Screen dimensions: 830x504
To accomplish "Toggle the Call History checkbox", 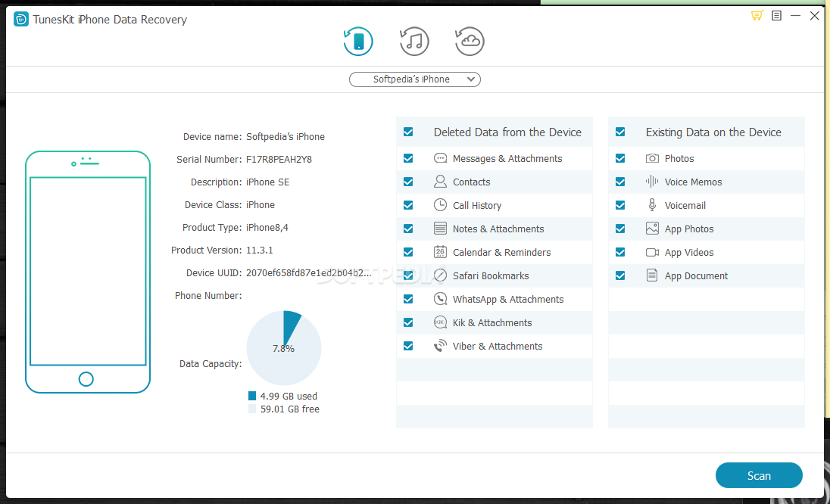I will 408,205.
